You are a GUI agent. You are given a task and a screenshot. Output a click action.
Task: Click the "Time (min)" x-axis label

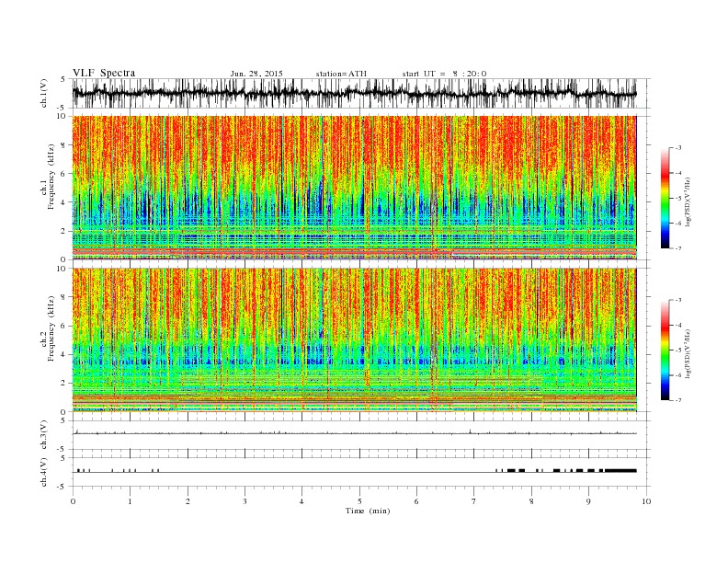(x=368, y=511)
